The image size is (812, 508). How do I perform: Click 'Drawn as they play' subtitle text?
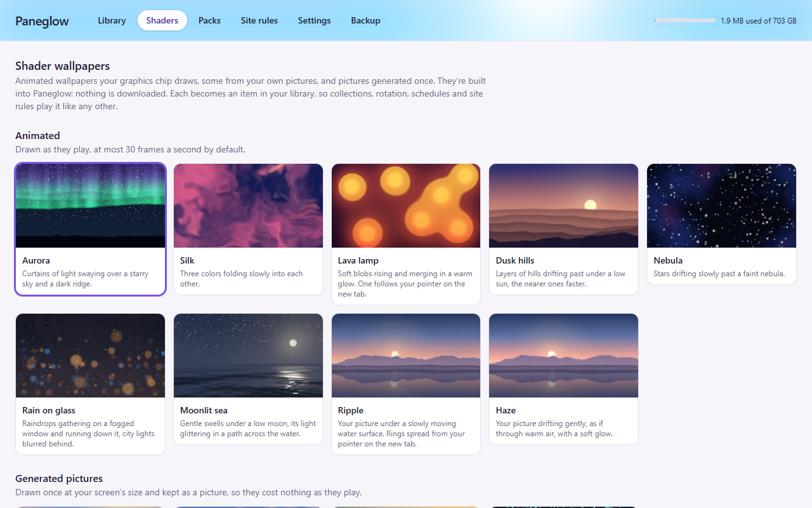(x=130, y=150)
